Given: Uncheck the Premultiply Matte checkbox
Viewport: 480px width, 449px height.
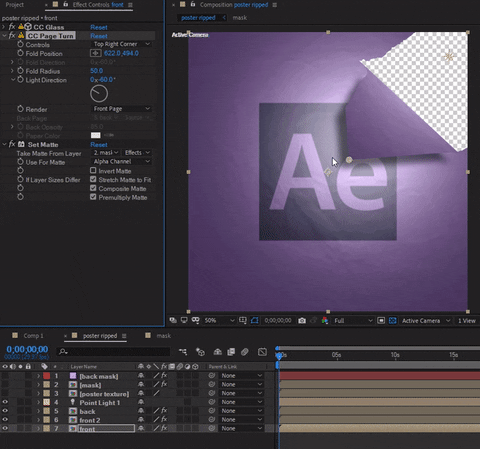Looking at the screenshot, I should tap(93, 197).
